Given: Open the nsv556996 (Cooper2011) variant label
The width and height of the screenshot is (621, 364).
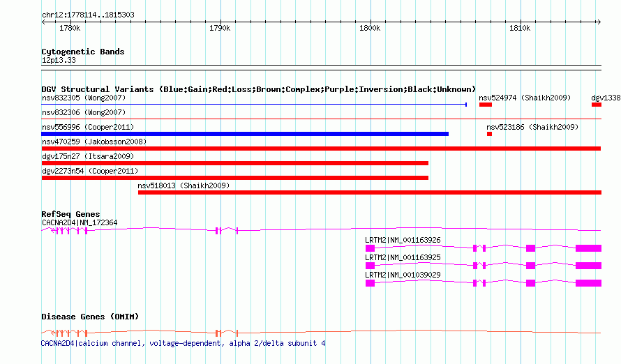Looking at the screenshot, I should click(88, 127).
